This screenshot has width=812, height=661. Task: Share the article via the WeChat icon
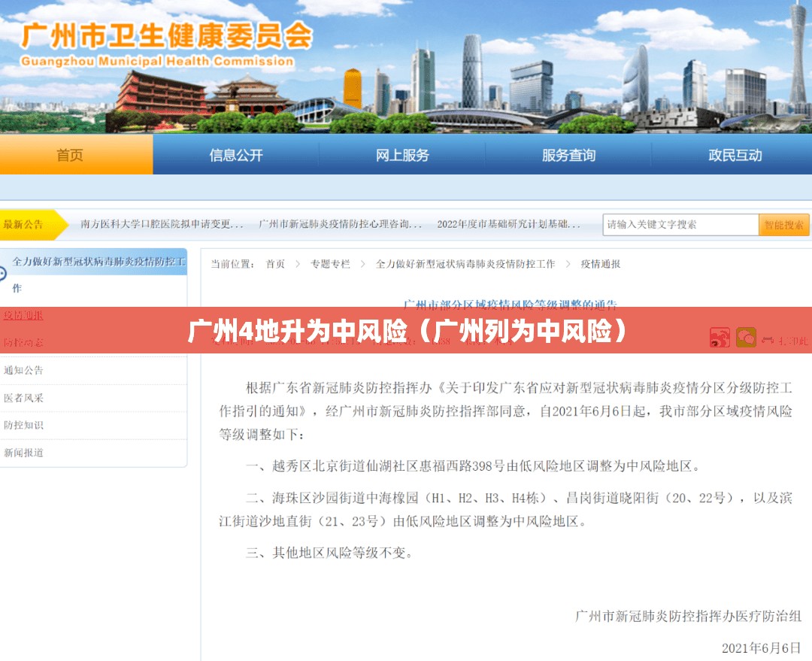(x=747, y=337)
